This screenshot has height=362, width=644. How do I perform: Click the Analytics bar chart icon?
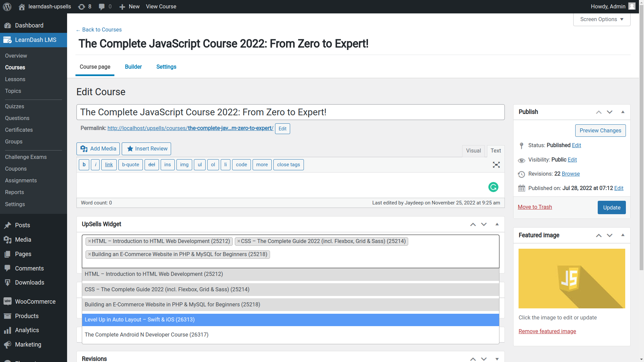[x=7, y=330]
